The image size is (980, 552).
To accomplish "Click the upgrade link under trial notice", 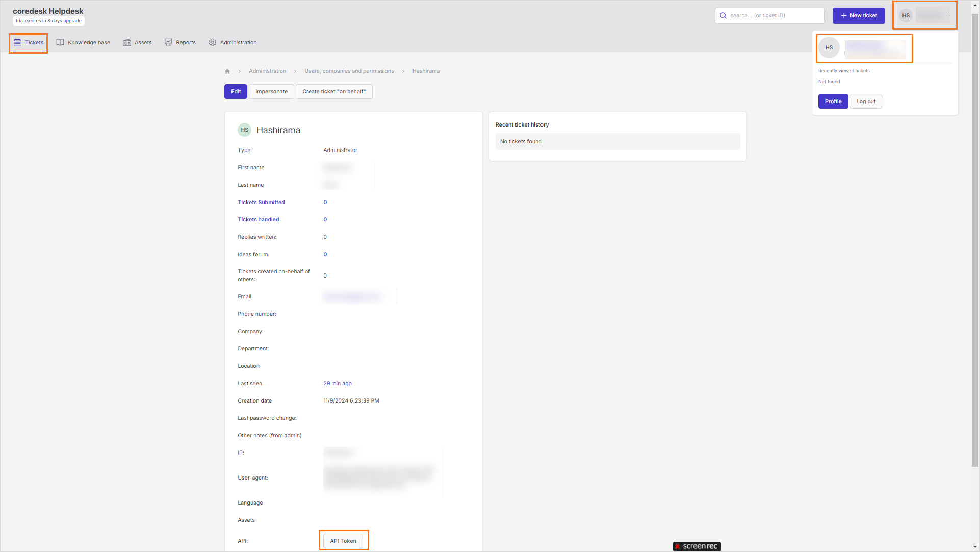I will tap(72, 21).
